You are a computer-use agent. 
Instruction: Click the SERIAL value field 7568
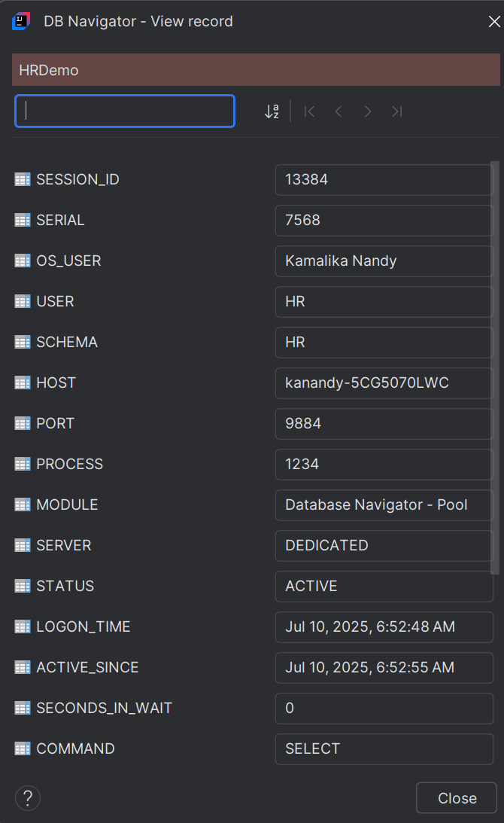click(384, 220)
